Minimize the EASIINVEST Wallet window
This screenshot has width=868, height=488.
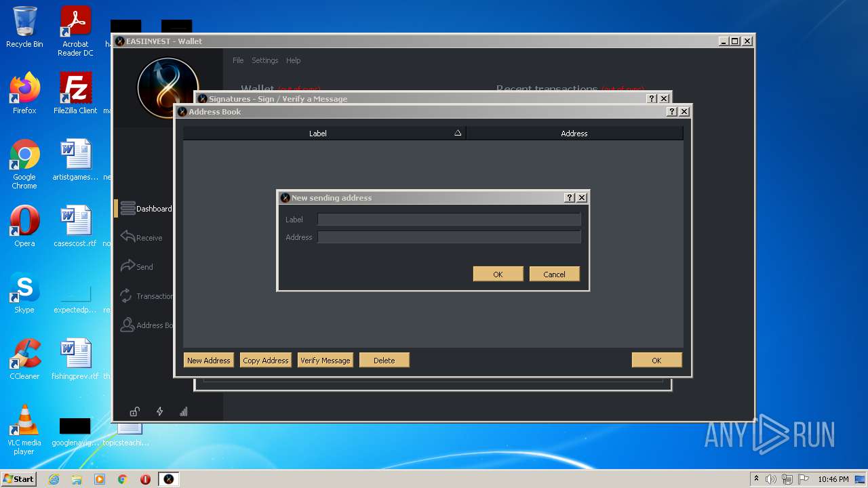coord(724,41)
